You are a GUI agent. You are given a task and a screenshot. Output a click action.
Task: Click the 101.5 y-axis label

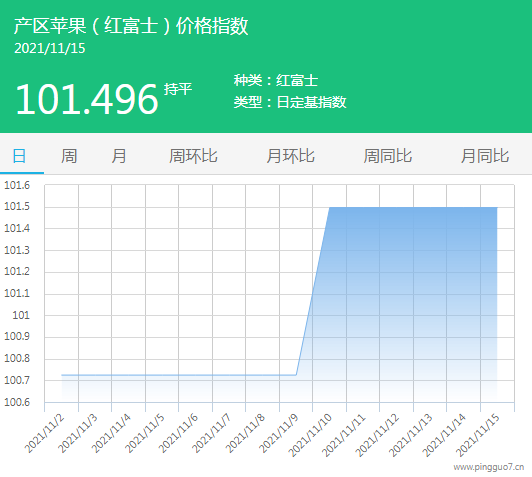pyautogui.click(x=17, y=206)
